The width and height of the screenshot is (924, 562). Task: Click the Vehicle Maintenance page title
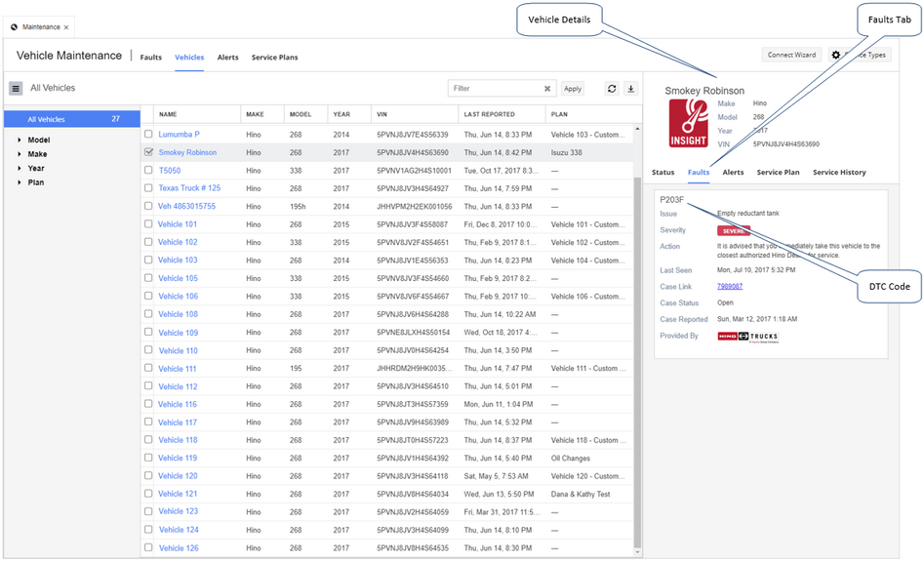click(x=69, y=56)
